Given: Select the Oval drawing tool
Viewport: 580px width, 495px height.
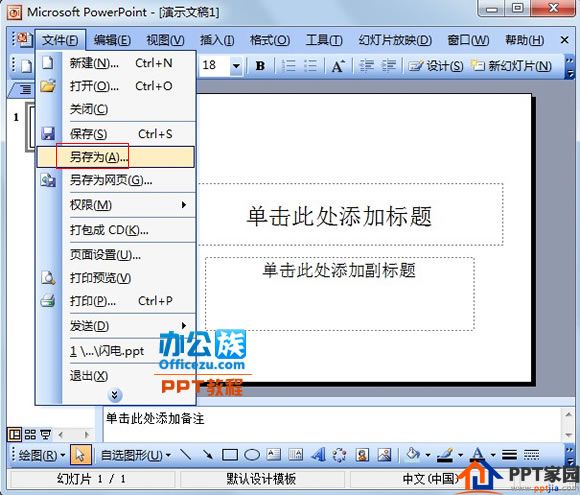Looking at the screenshot, I should (252, 455).
